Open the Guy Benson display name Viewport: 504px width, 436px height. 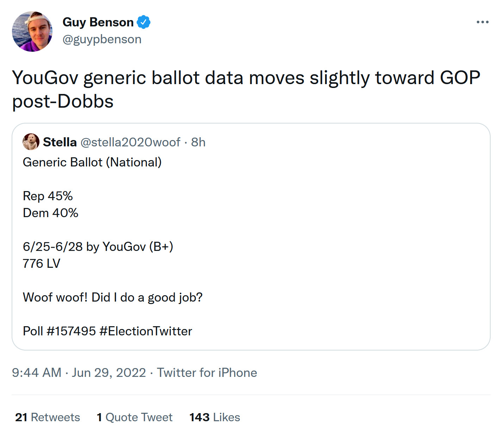pyautogui.click(x=98, y=22)
